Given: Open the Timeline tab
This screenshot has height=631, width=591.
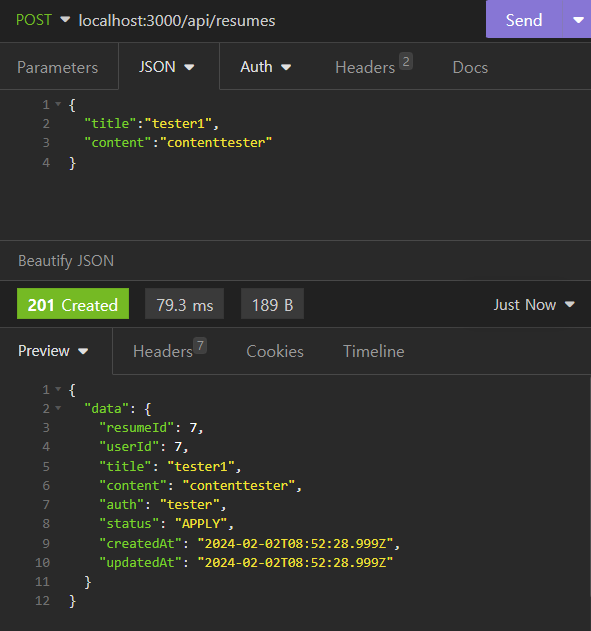Looking at the screenshot, I should click(373, 351).
